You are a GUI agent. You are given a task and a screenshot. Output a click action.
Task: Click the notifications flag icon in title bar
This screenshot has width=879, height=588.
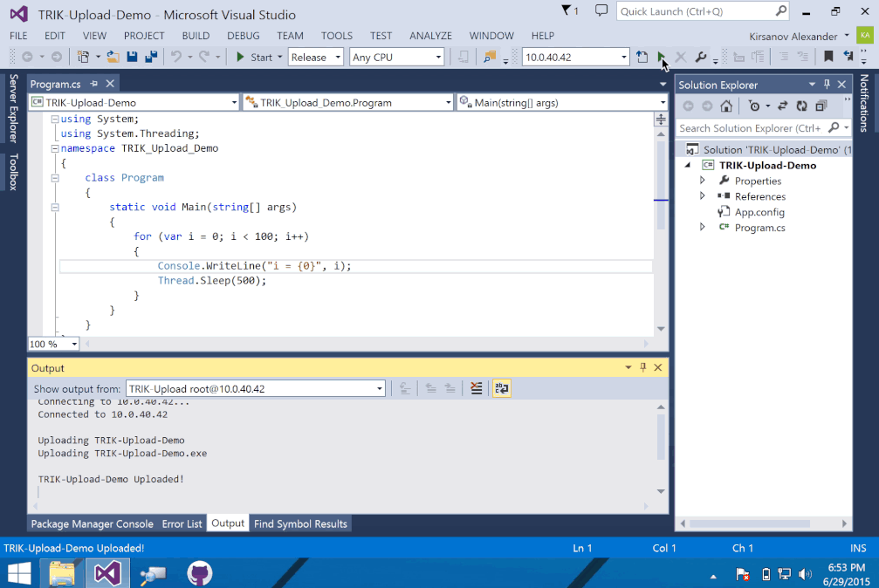point(567,10)
